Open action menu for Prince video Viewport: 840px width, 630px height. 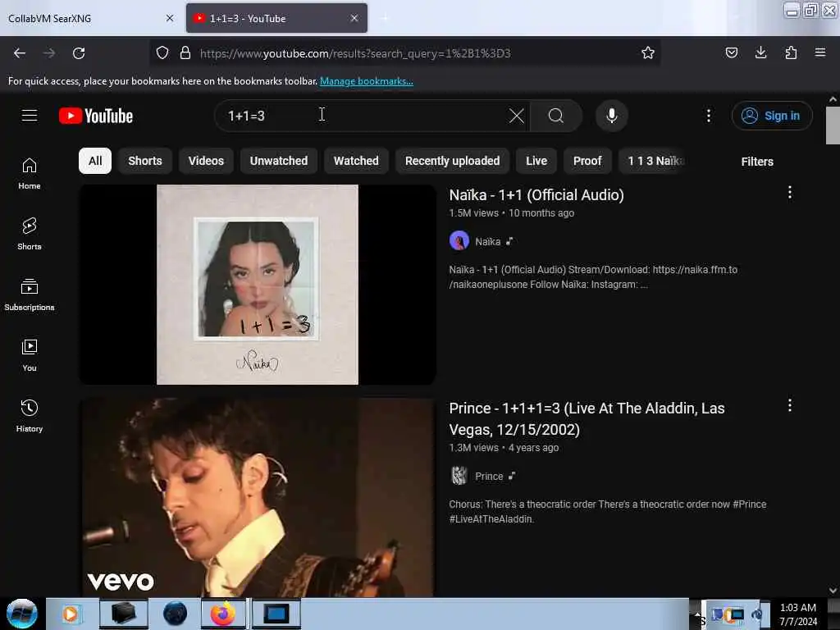click(x=790, y=405)
